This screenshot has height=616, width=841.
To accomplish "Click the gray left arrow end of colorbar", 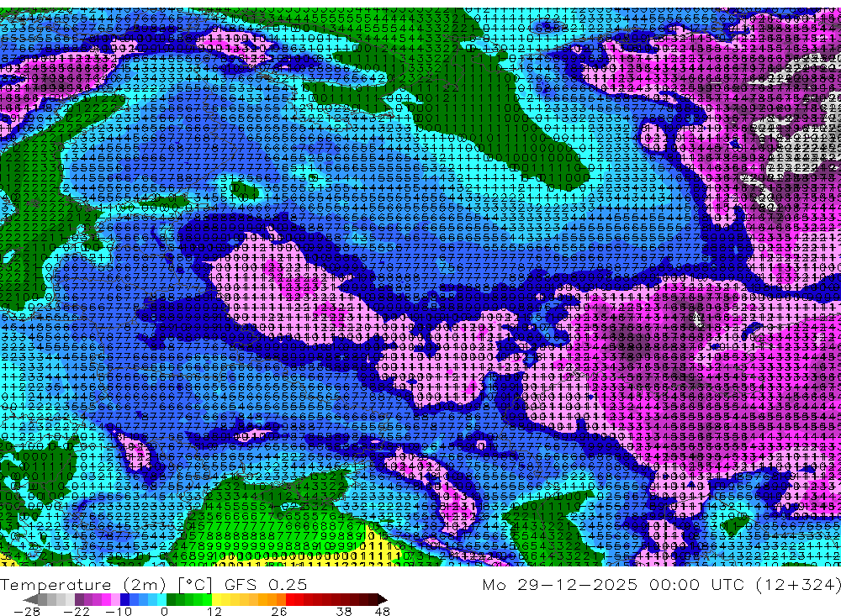I will [30, 599].
